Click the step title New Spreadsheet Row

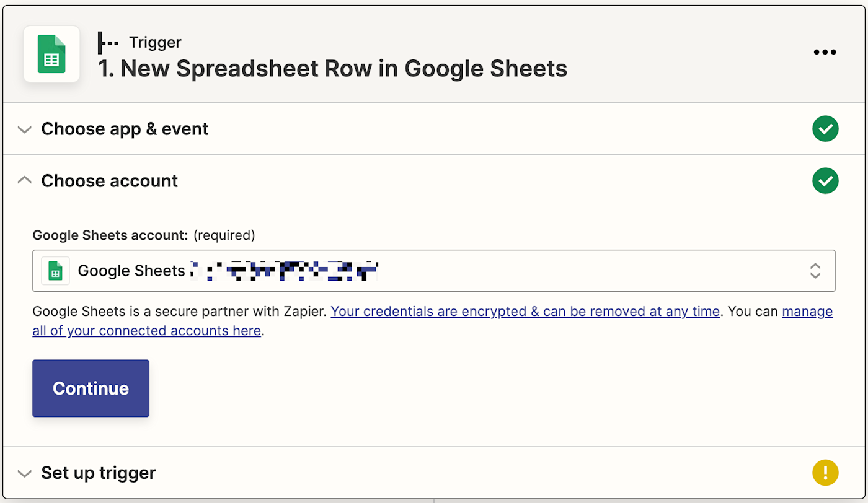click(333, 69)
